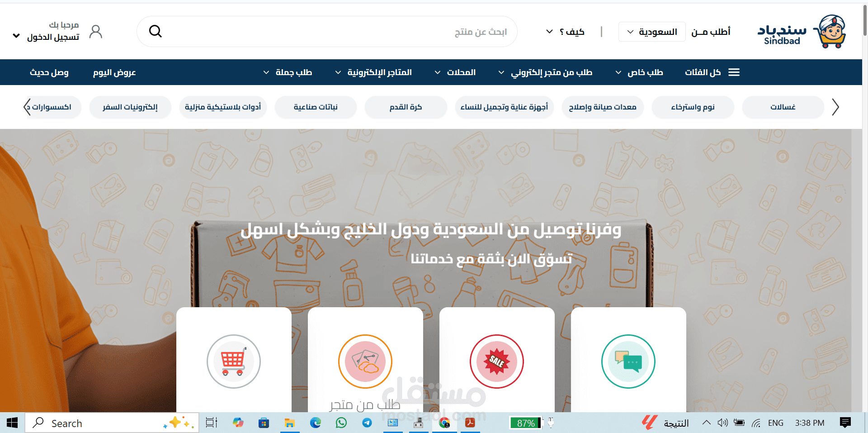Viewport: 868px width, 433px height.
Task: Open Telegram from taskbar
Action: (x=367, y=423)
